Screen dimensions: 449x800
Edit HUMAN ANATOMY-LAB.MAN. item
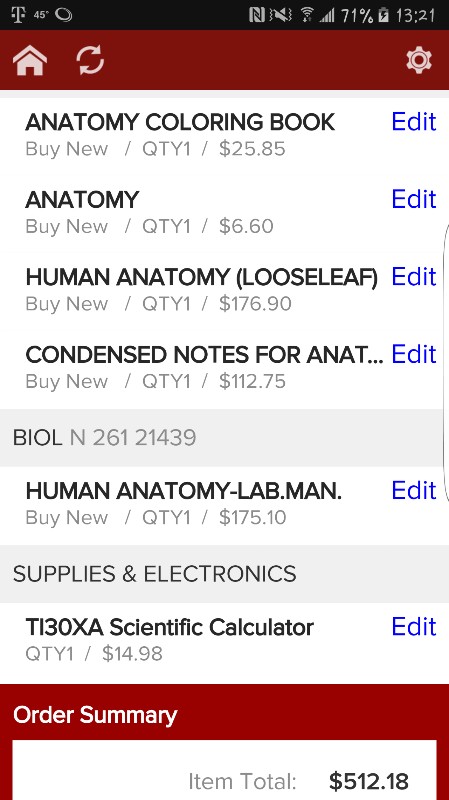414,490
